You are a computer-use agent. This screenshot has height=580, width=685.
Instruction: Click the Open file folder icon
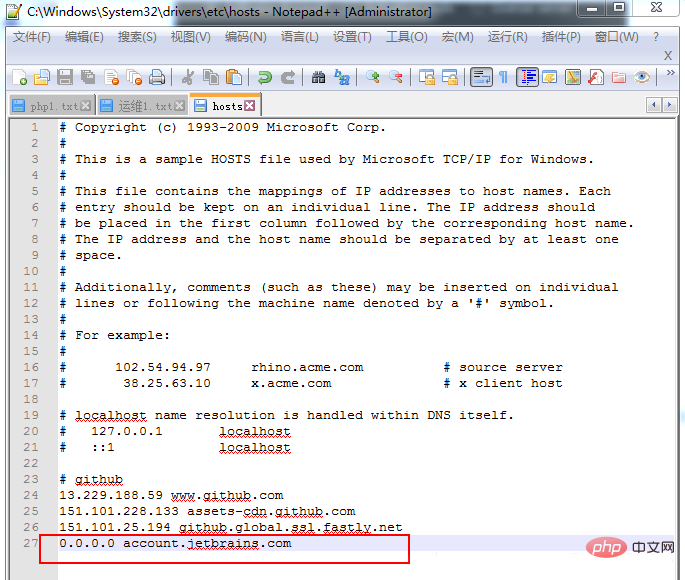[42, 77]
